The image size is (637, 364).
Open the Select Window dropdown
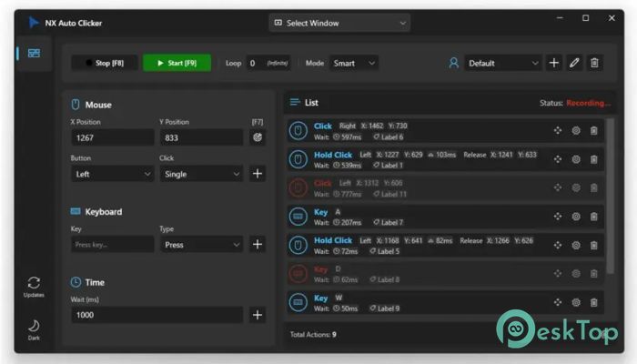pos(339,23)
